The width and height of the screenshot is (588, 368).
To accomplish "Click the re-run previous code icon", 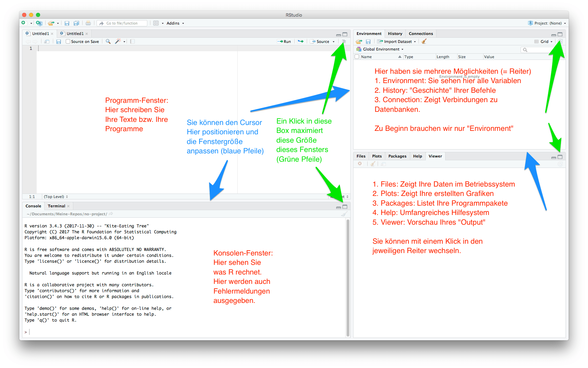I will click(x=301, y=42).
